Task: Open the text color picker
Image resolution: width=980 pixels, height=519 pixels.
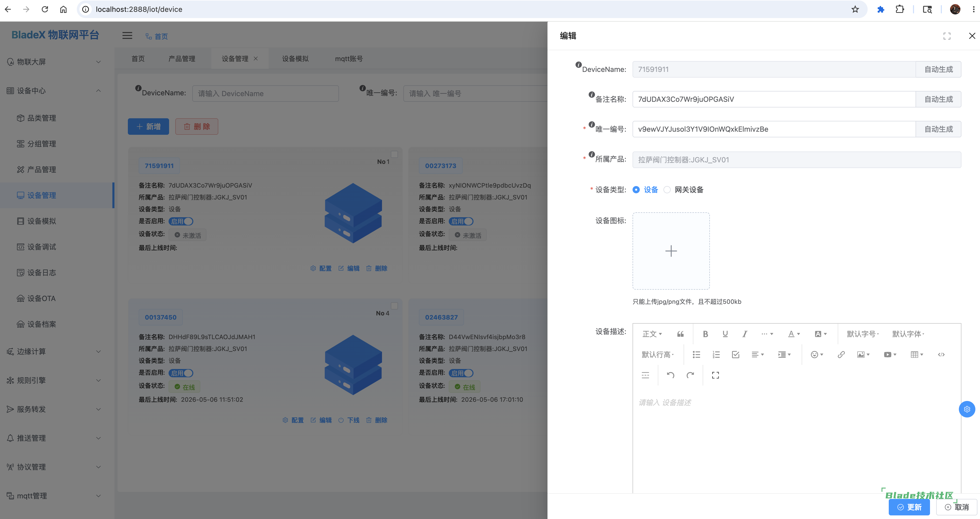Action: click(x=794, y=334)
